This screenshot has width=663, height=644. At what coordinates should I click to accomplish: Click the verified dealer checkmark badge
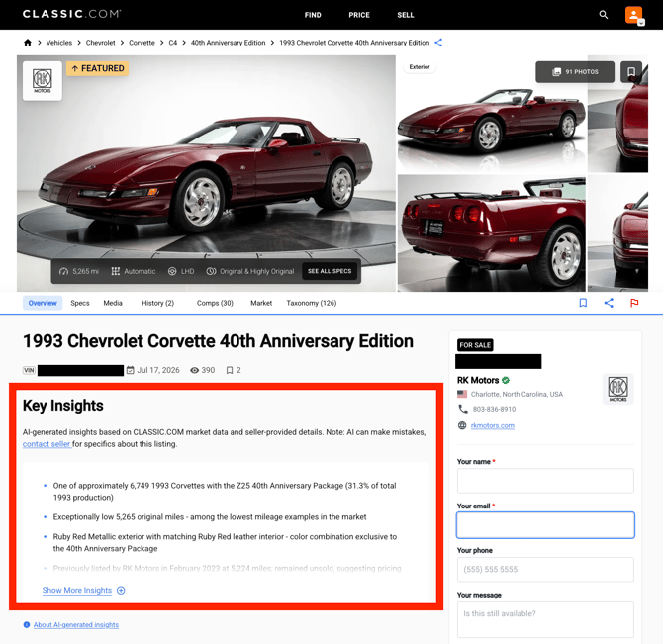(x=506, y=380)
